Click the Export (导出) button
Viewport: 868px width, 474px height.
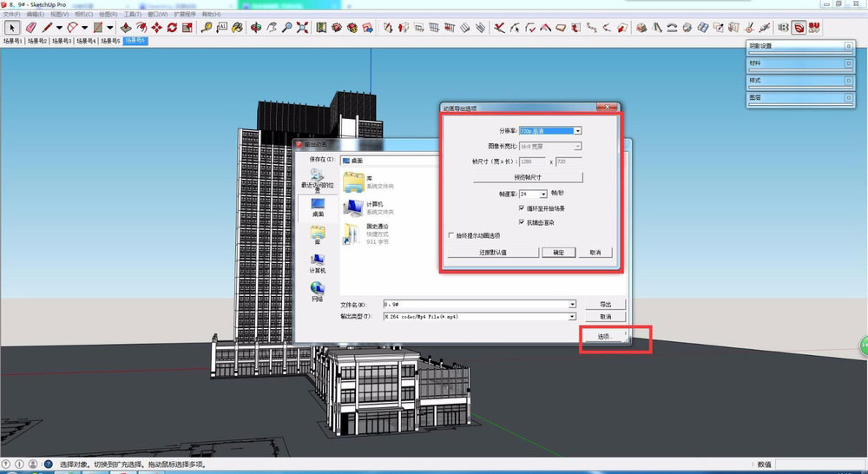click(606, 304)
